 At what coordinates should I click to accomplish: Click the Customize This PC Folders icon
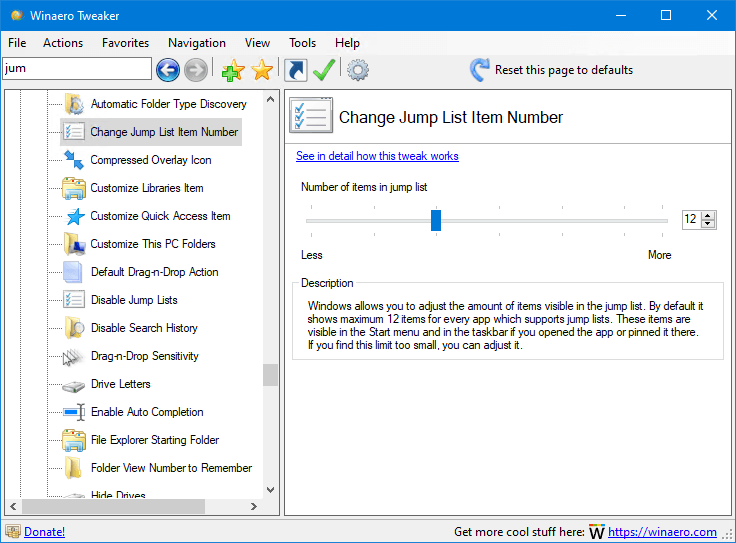74,244
